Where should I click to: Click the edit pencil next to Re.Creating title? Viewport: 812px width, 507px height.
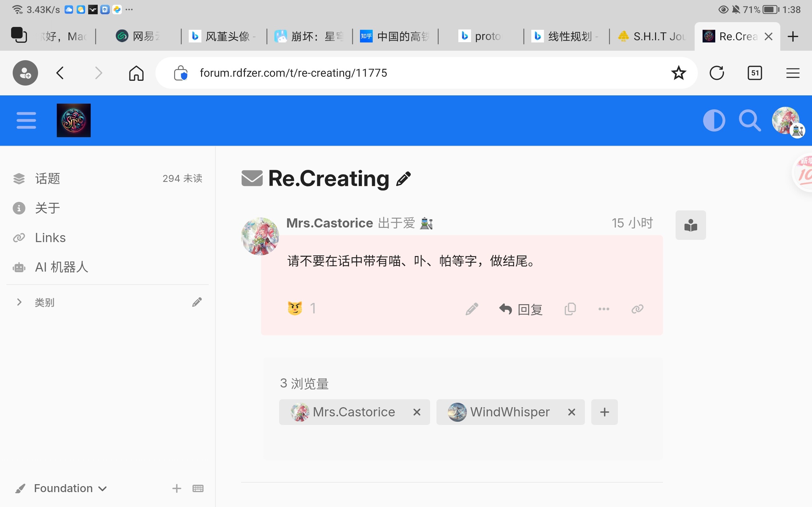(x=403, y=179)
